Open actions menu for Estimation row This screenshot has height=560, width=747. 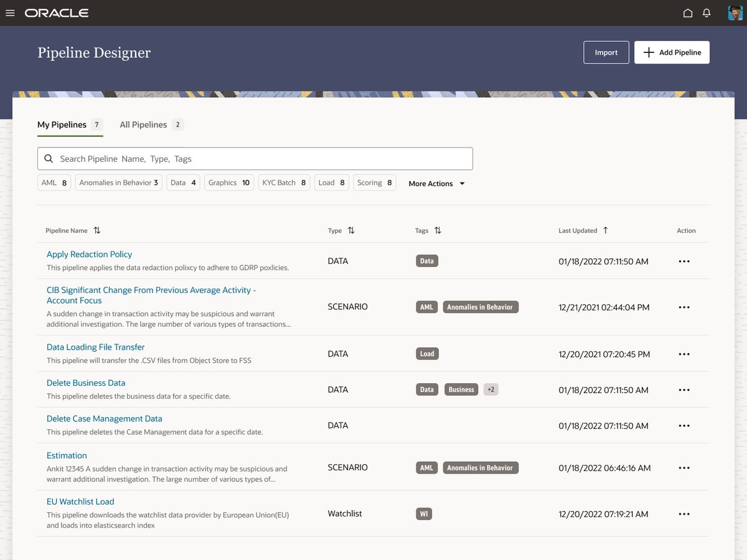coord(684,468)
